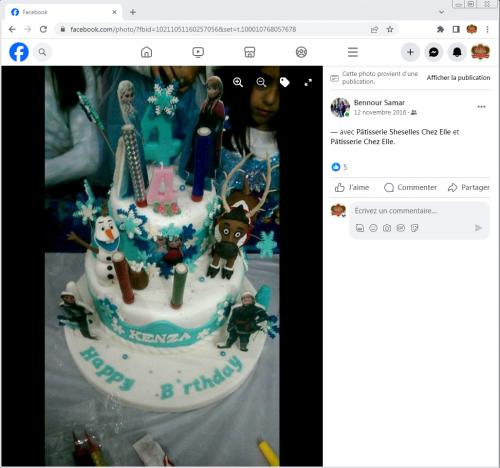Screen dimensions: 500x468
Task: Tag the photo with the tag icon
Action: [284, 82]
